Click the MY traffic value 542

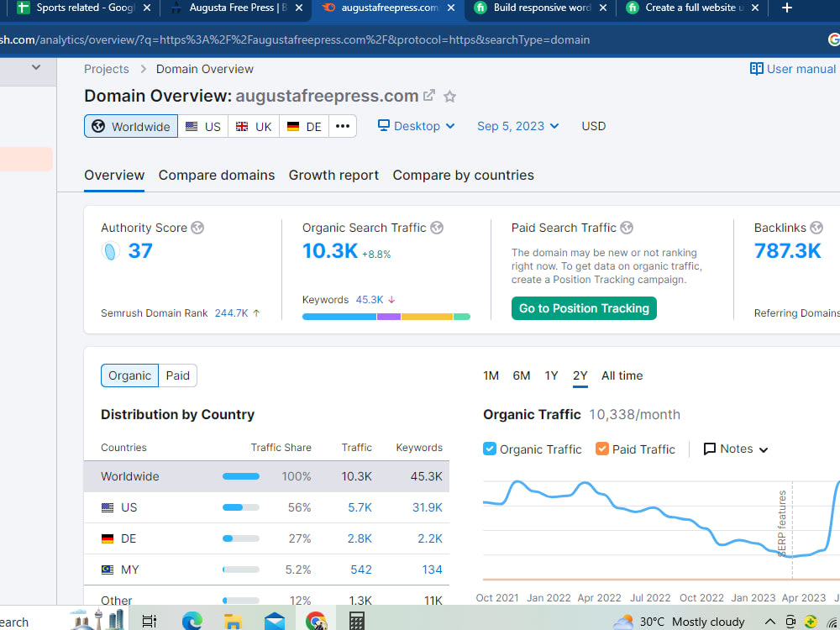361,570
